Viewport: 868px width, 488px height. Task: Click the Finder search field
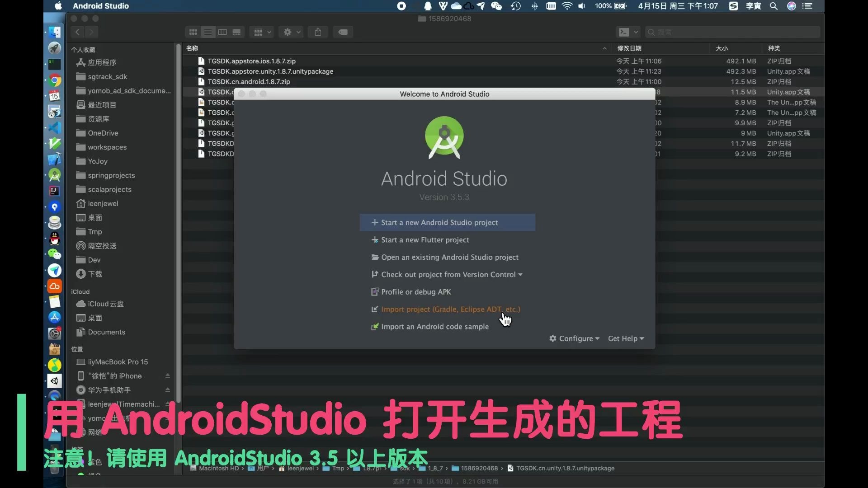(732, 32)
